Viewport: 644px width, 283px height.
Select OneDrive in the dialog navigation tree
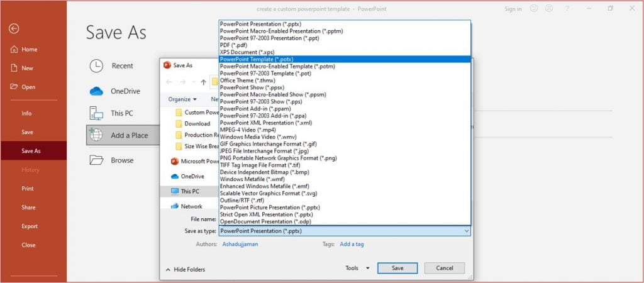click(x=187, y=177)
